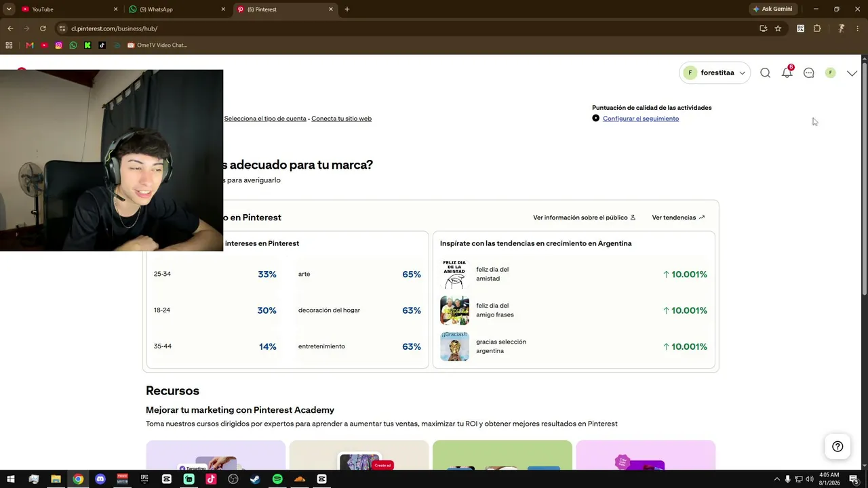
Task: Open the Ver tendencias link
Action: [x=678, y=218]
